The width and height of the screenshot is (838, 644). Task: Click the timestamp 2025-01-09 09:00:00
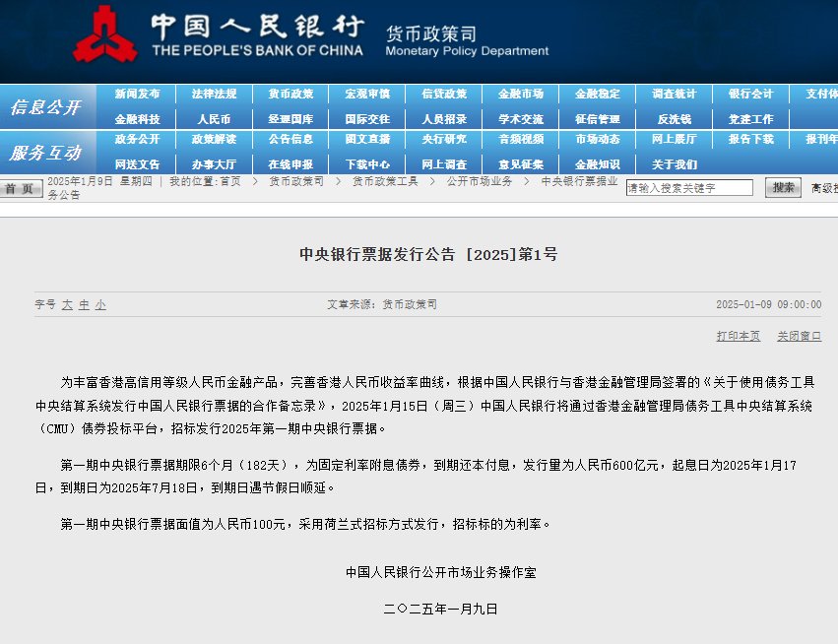[768, 304]
